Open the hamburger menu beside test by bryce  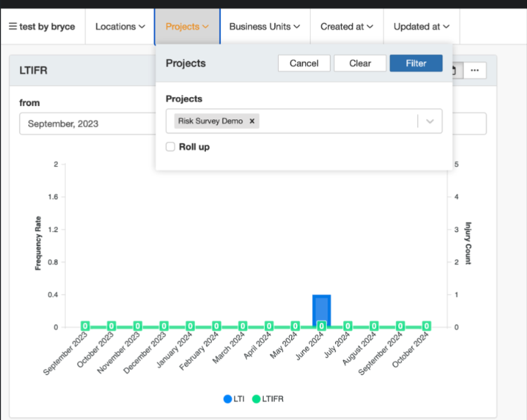(13, 26)
